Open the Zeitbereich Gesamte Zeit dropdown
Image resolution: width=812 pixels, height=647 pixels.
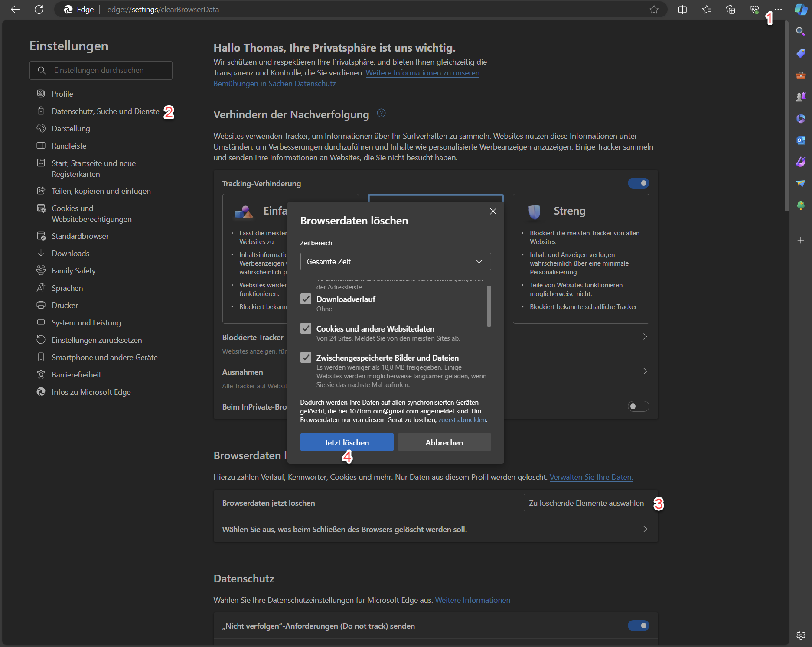(395, 261)
